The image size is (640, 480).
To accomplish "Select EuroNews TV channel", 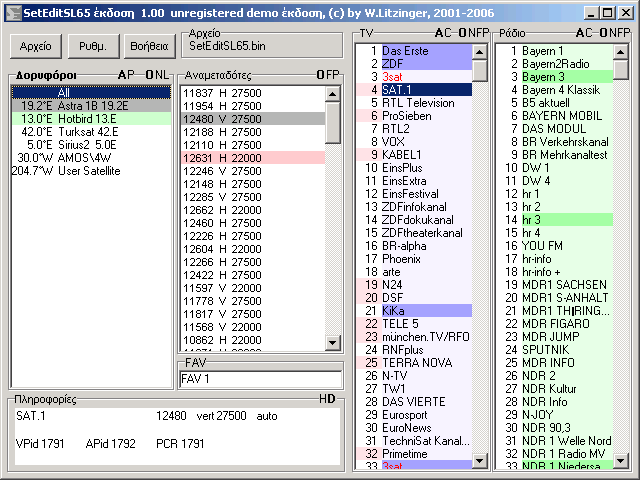I will [x=414, y=428].
